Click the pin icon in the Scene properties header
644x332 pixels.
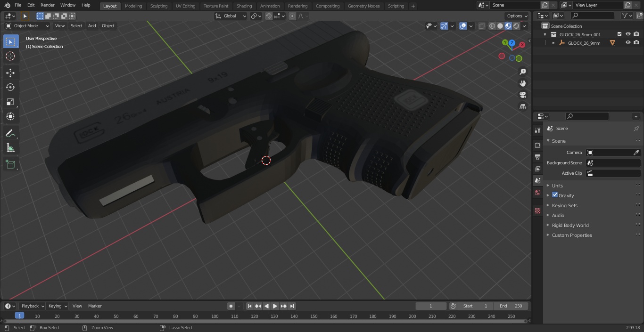[636, 129]
